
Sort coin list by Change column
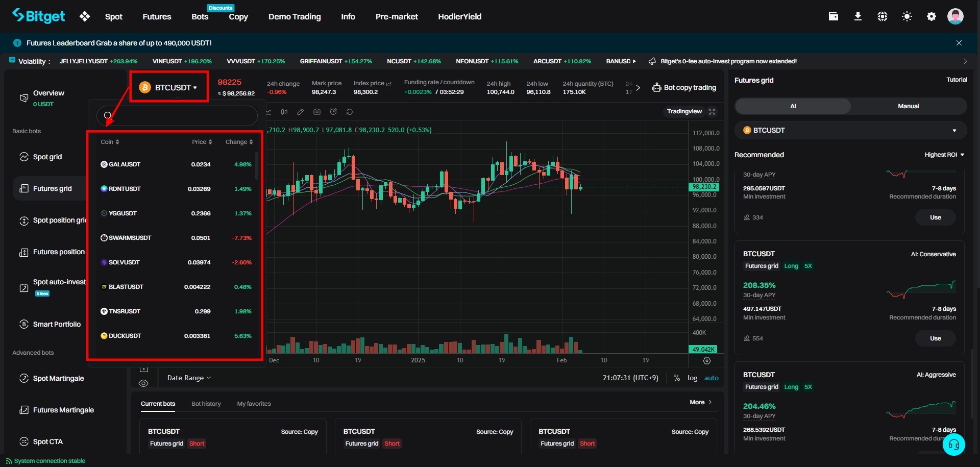tap(239, 142)
